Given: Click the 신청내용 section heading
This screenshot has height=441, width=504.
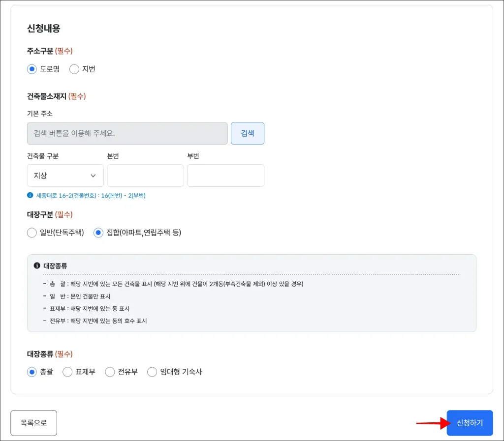Looking at the screenshot, I should click(x=44, y=28).
